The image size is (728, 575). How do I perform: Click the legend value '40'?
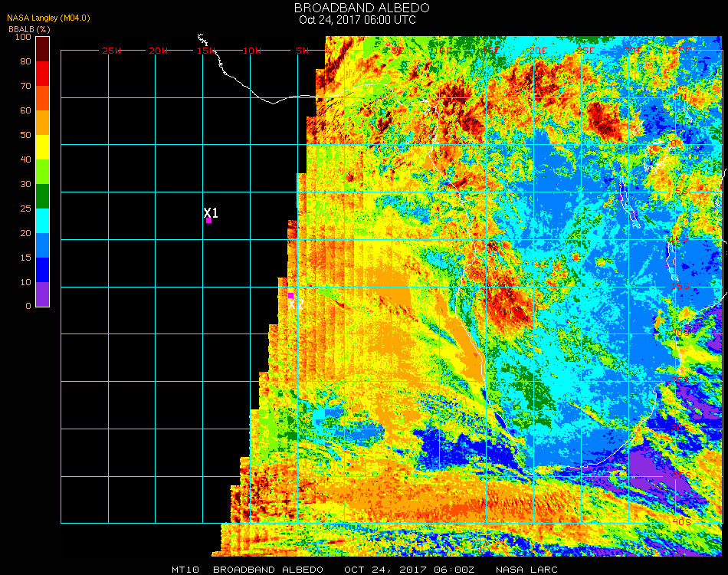pyautogui.click(x=25, y=159)
